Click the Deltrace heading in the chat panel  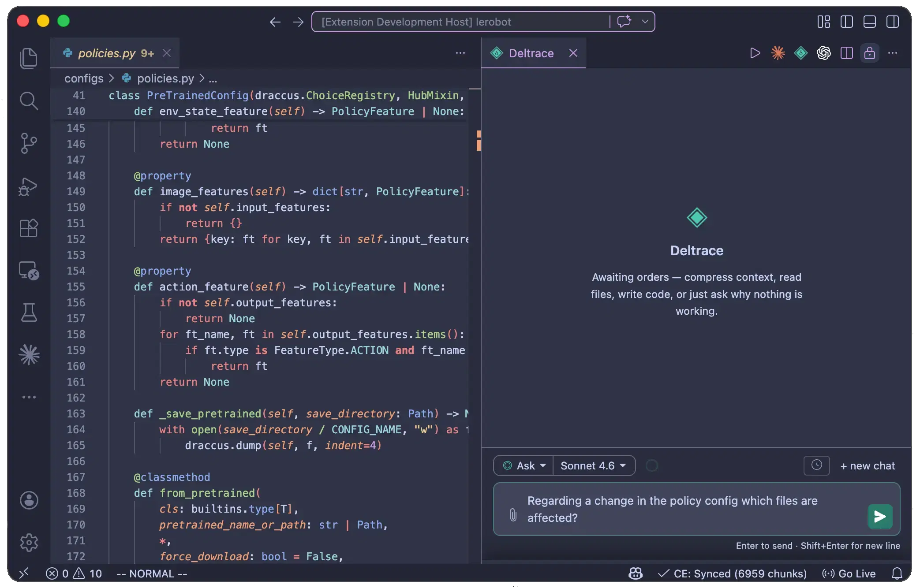[x=696, y=250]
